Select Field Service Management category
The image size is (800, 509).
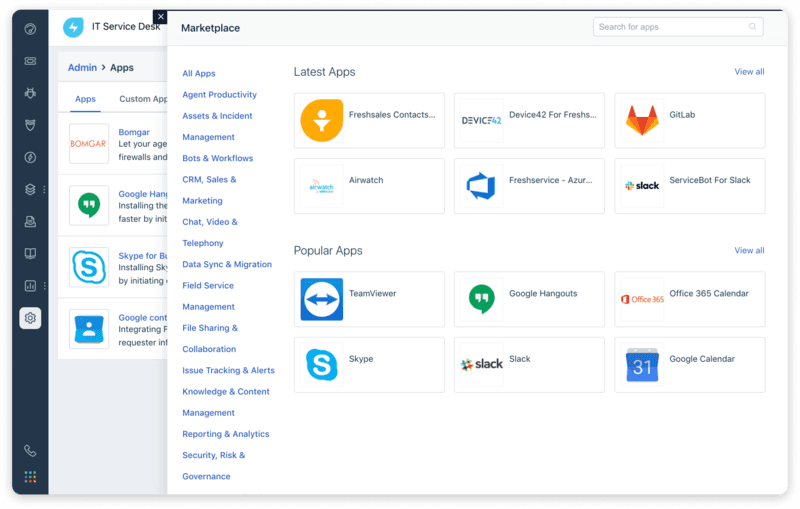(208, 296)
